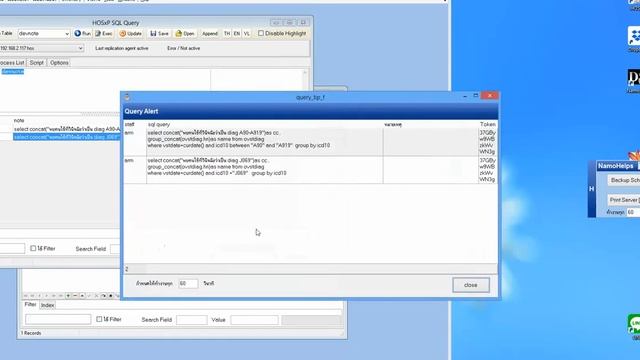The width and height of the screenshot is (640, 360).
Task: Click the Exec toolbar button
Action: (104, 33)
